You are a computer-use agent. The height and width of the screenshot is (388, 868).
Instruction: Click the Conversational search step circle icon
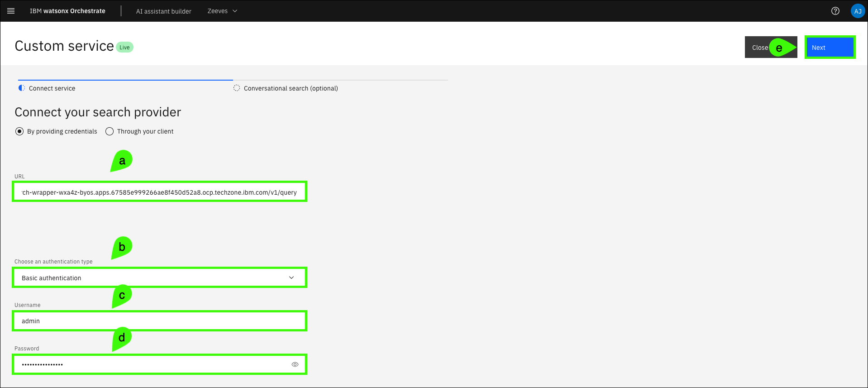tap(236, 88)
